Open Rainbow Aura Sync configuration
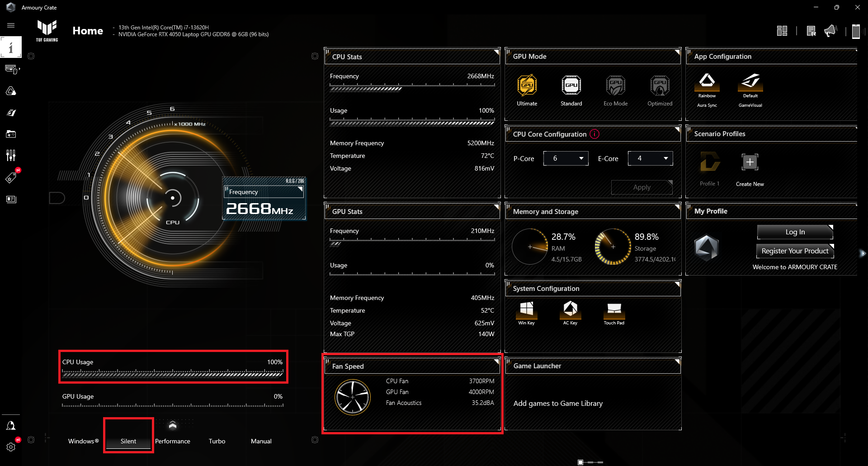 (707, 81)
